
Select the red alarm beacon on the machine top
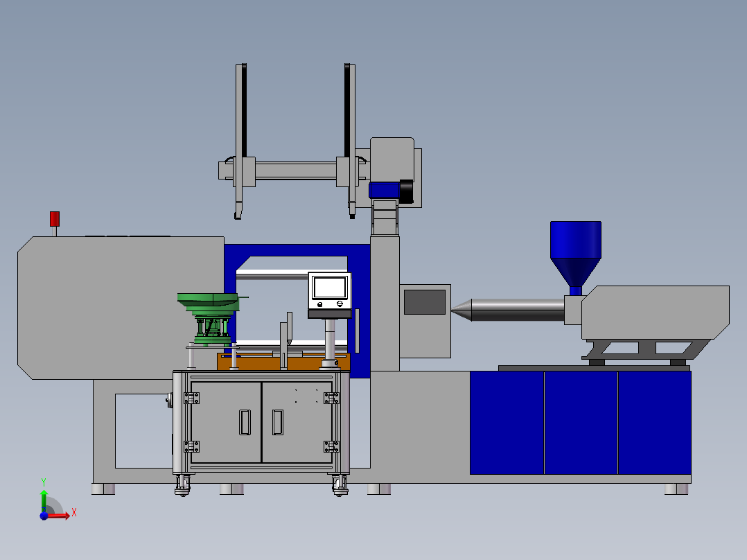[55, 219]
